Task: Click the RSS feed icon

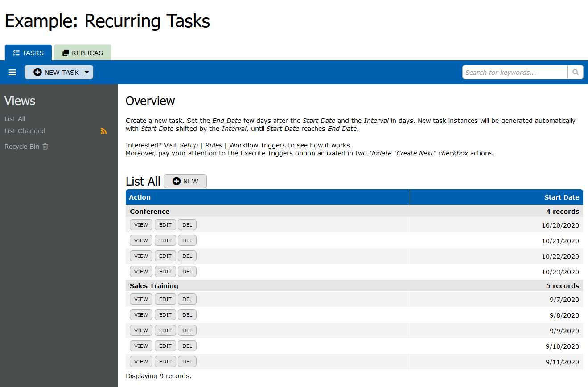Action: (103, 131)
